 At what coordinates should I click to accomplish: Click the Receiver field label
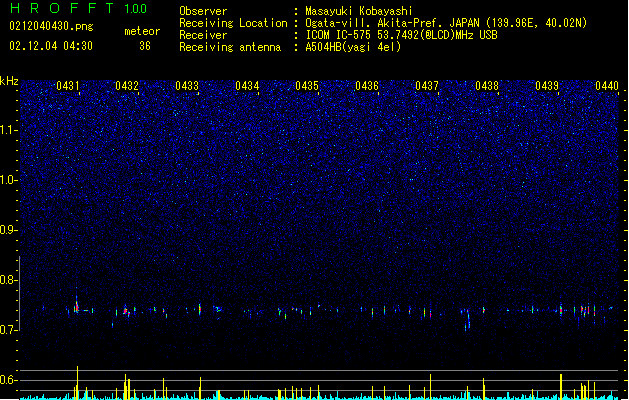coord(203,35)
